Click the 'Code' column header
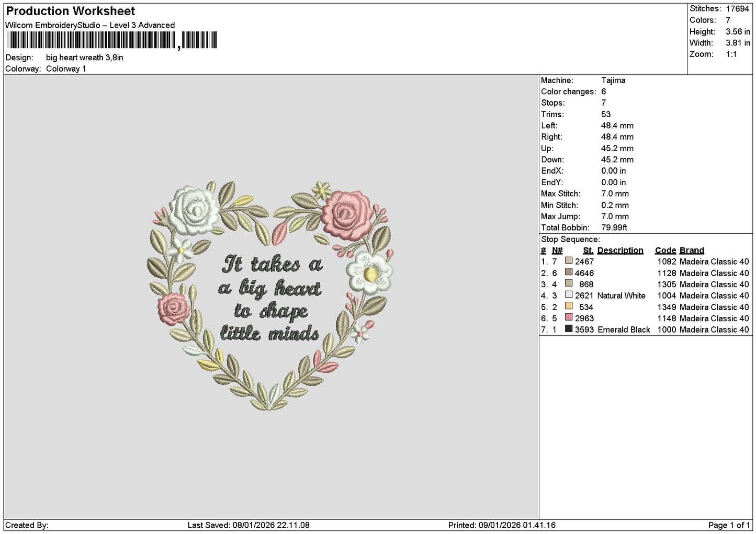The width and height of the screenshot is (756, 534). tap(665, 251)
